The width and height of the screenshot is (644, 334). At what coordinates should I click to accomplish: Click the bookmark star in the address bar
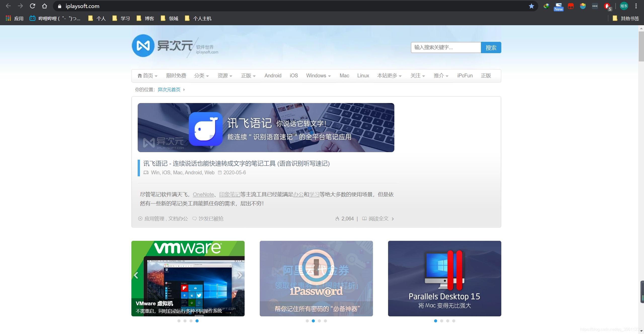532,6
